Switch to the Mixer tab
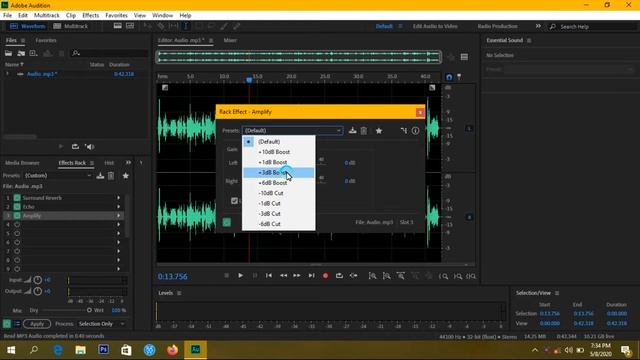 tap(230, 40)
